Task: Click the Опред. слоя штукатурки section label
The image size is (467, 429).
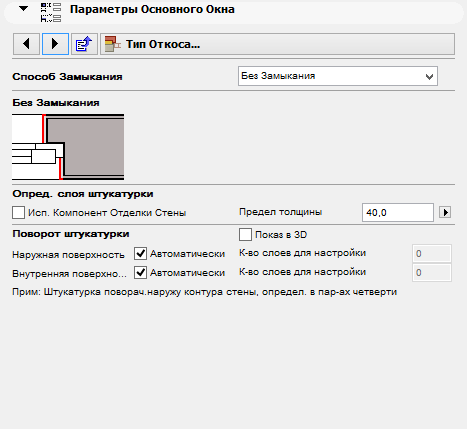Action: tap(83, 194)
